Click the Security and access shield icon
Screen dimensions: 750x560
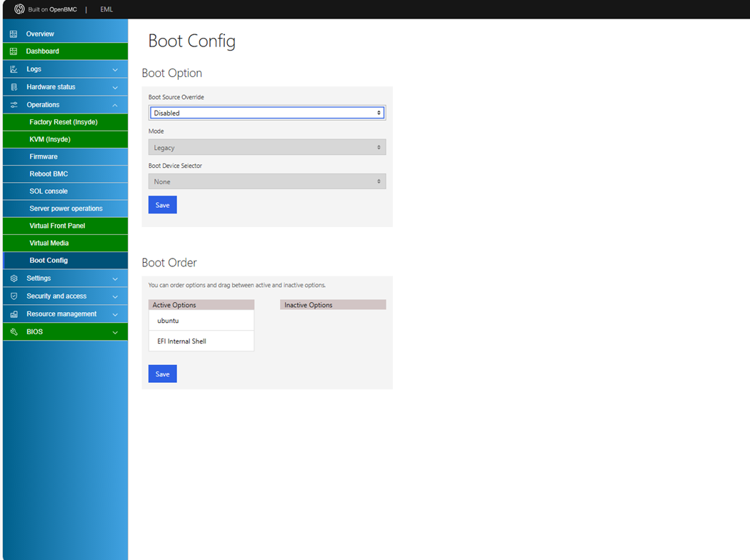14,296
